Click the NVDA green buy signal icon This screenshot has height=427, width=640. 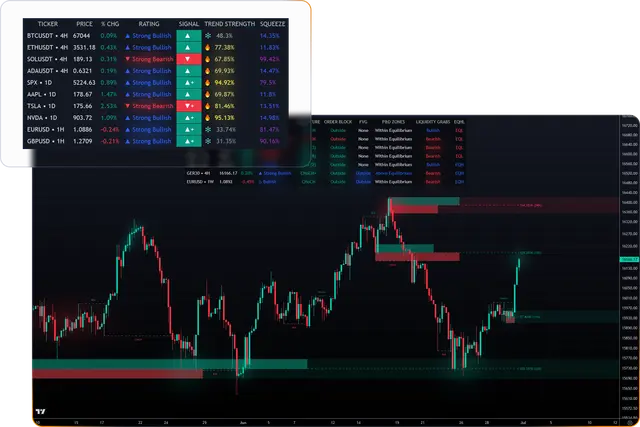pyautogui.click(x=188, y=118)
